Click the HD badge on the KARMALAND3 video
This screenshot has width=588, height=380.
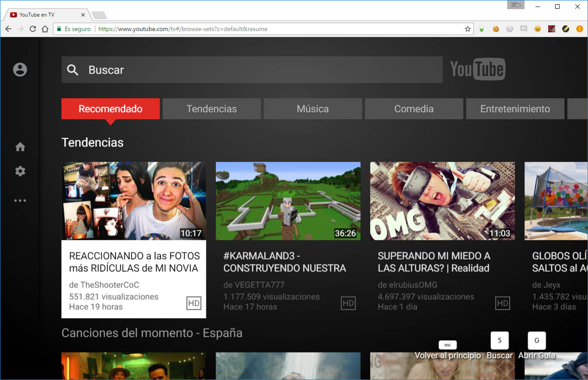pyautogui.click(x=348, y=303)
